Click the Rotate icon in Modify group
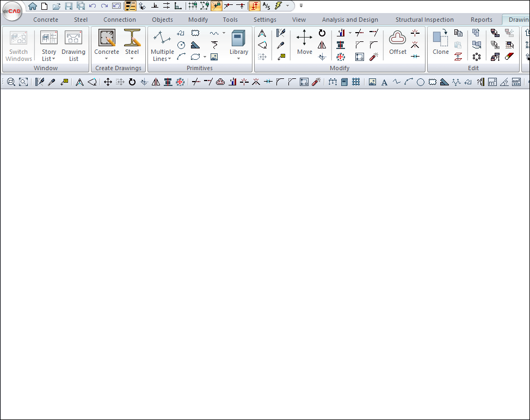The image size is (530, 420). click(x=322, y=33)
